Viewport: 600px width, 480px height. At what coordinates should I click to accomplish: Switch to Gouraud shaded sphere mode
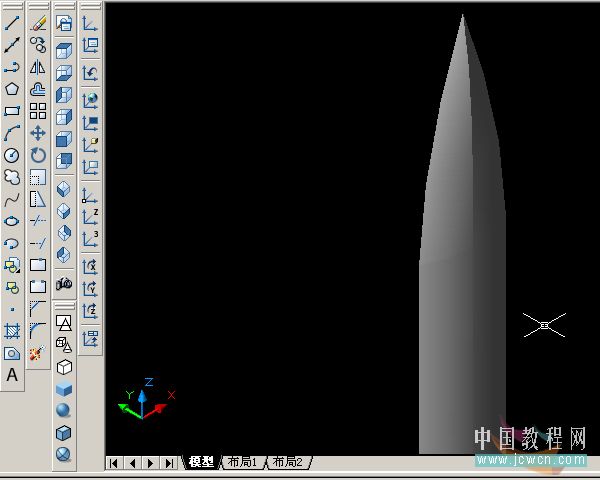pos(64,410)
